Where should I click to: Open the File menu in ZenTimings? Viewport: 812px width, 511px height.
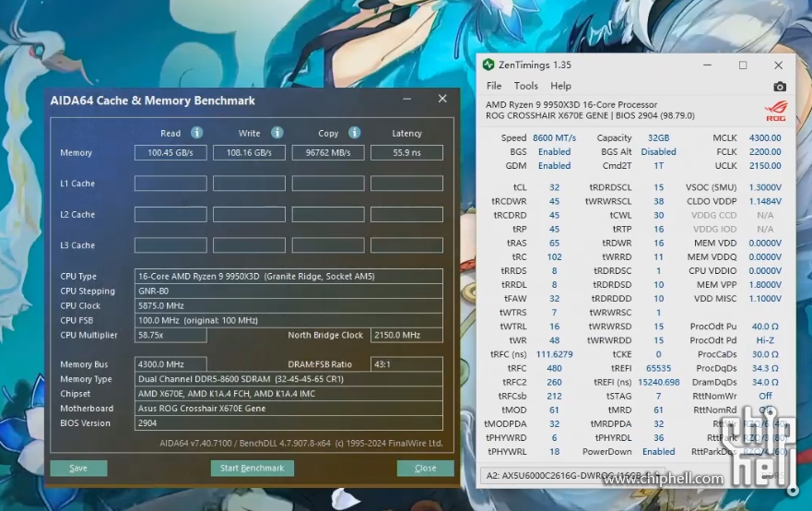493,86
